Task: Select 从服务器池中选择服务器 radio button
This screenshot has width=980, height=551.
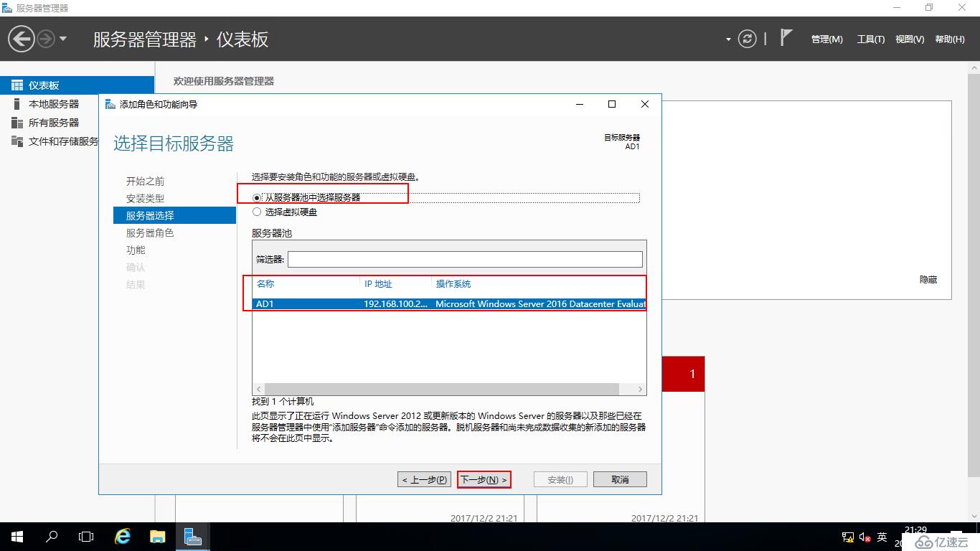Action: click(x=257, y=197)
